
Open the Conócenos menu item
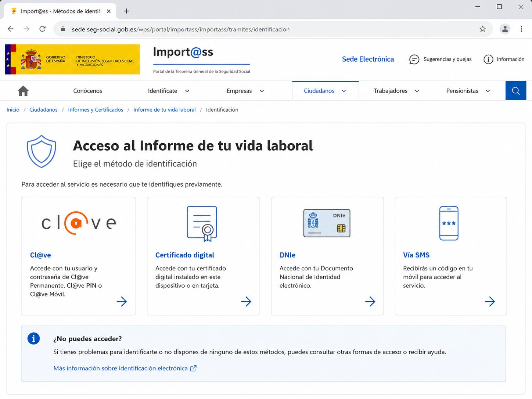[88, 91]
